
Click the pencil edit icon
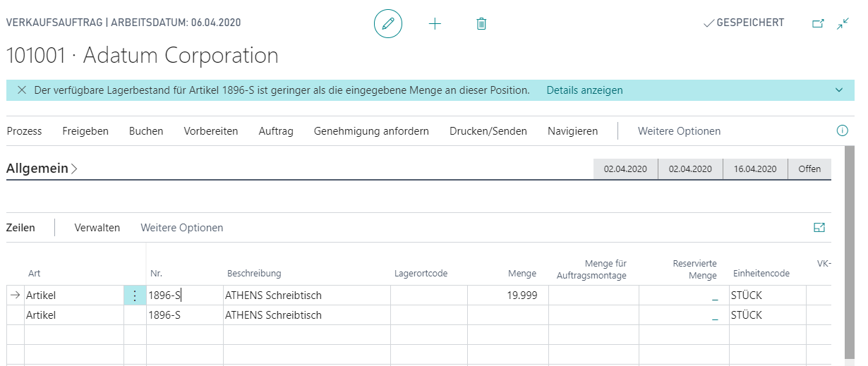387,23
